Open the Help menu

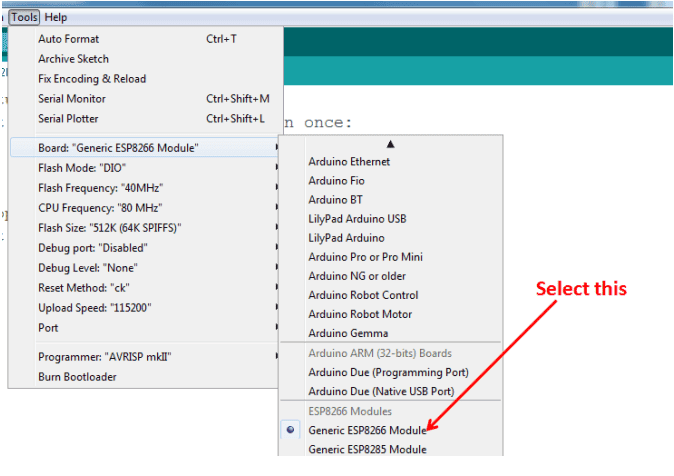tap(56, 18)
